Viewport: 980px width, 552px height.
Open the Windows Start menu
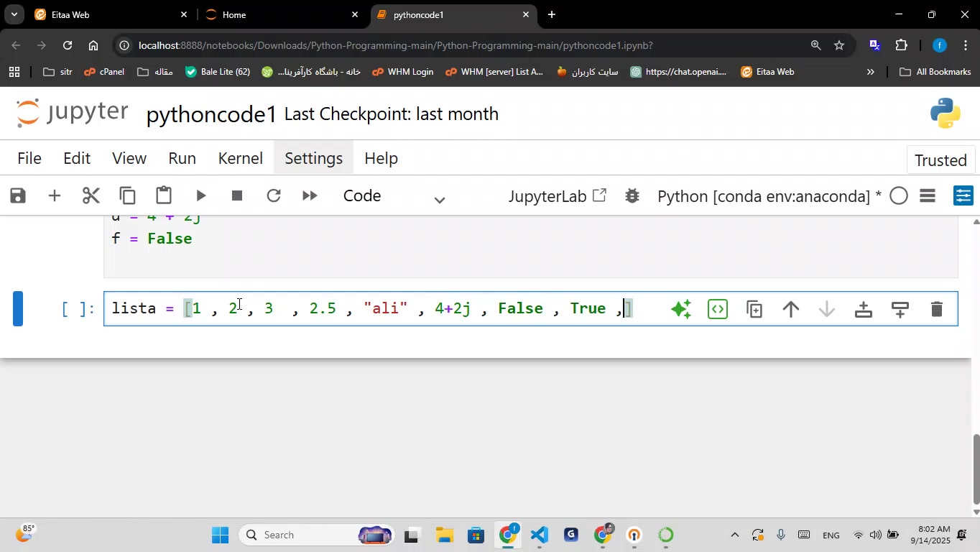[220, 535]
